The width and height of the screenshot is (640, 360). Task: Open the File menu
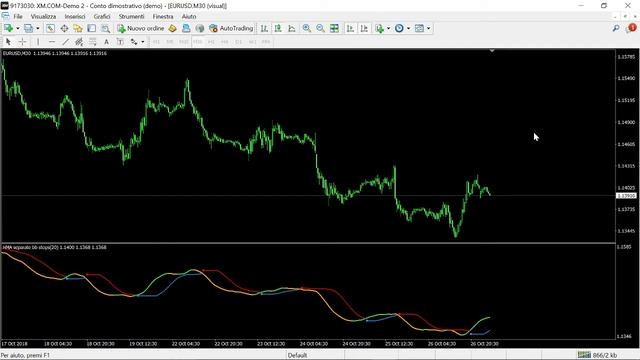[18, 16]
